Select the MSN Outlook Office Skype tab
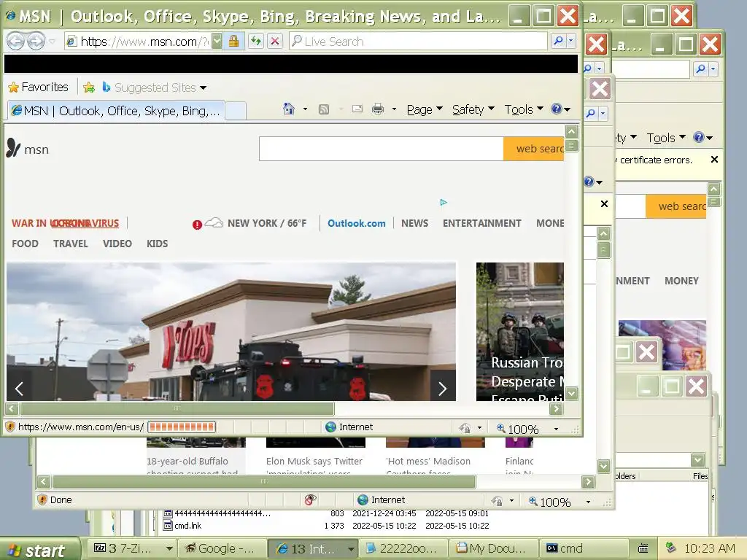 [116, 111]
